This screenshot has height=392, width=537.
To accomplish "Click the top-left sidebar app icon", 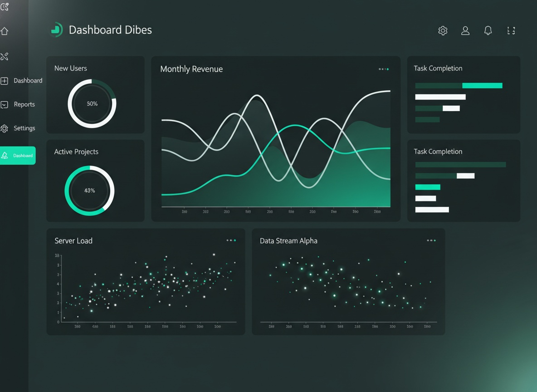I will (5, 6).
